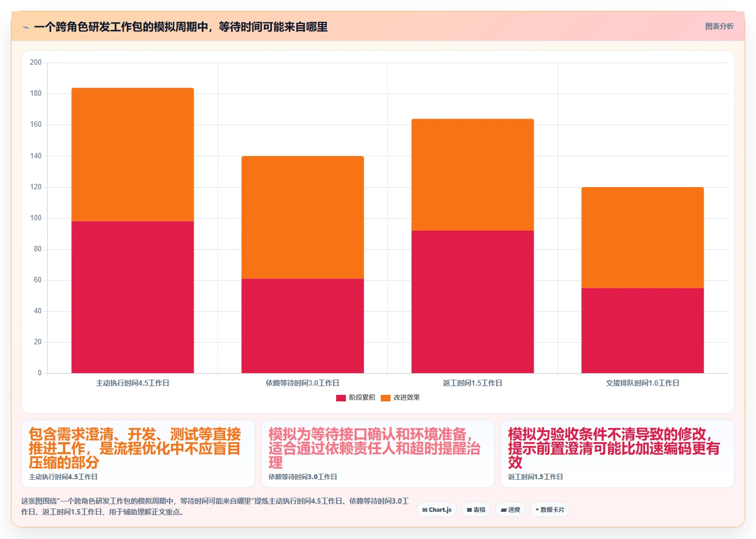The width and height of the screenshot is (756, 539).
Task: Click the red 阶段累积 legend color box
Action: 341,398
